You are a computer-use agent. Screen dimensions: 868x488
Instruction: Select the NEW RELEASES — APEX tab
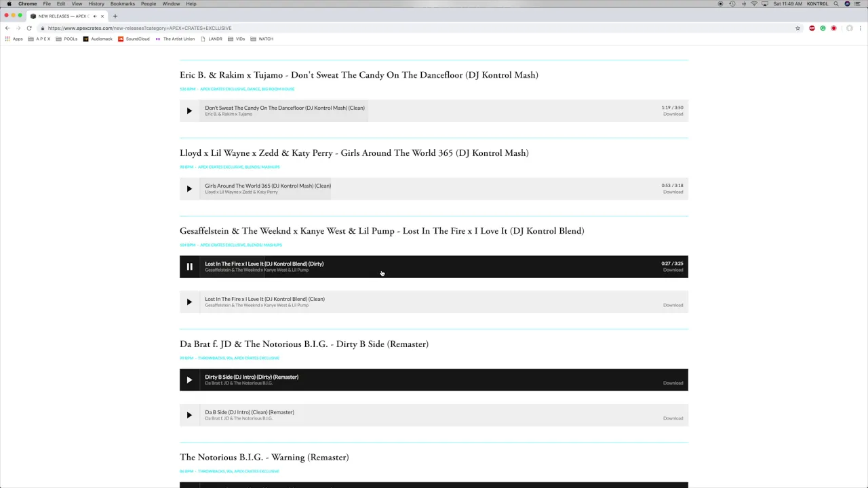[66, 16]
